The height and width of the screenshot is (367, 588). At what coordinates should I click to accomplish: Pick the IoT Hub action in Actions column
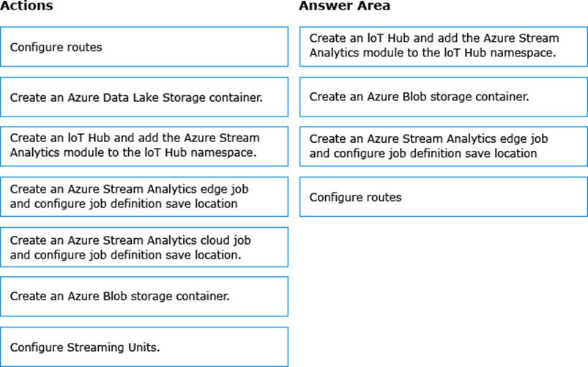pos(144,145)
